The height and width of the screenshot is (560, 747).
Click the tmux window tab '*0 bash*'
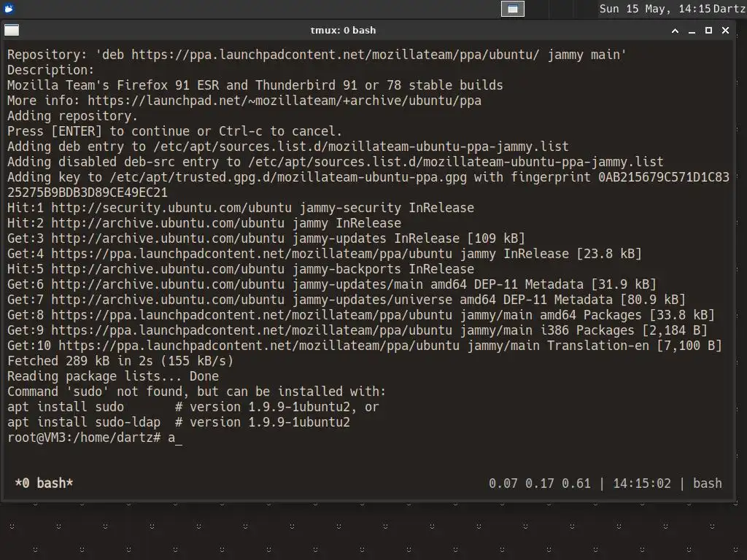pyautogui.click(x=44, y=483)
